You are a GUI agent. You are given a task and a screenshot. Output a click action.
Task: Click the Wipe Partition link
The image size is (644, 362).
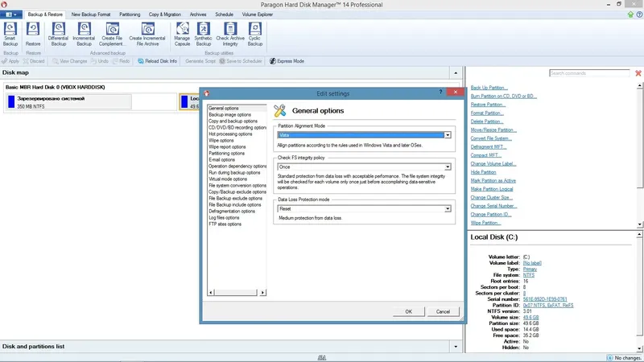[485, 223]
